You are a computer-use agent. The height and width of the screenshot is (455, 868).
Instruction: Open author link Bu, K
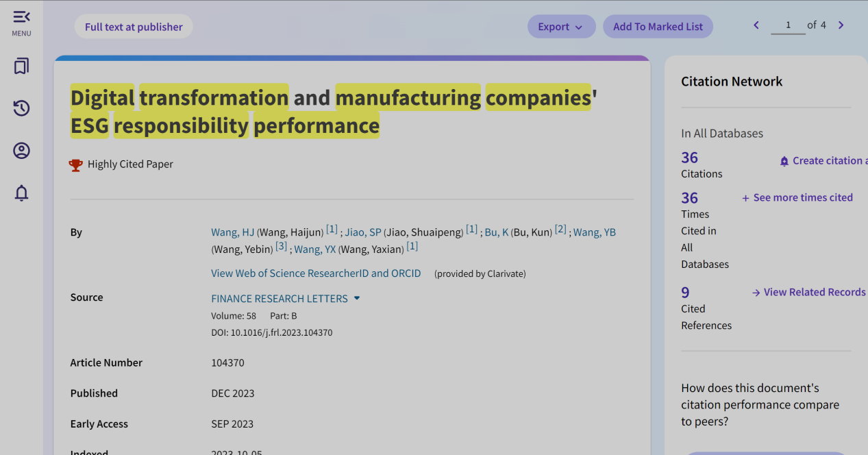(496, 232)
